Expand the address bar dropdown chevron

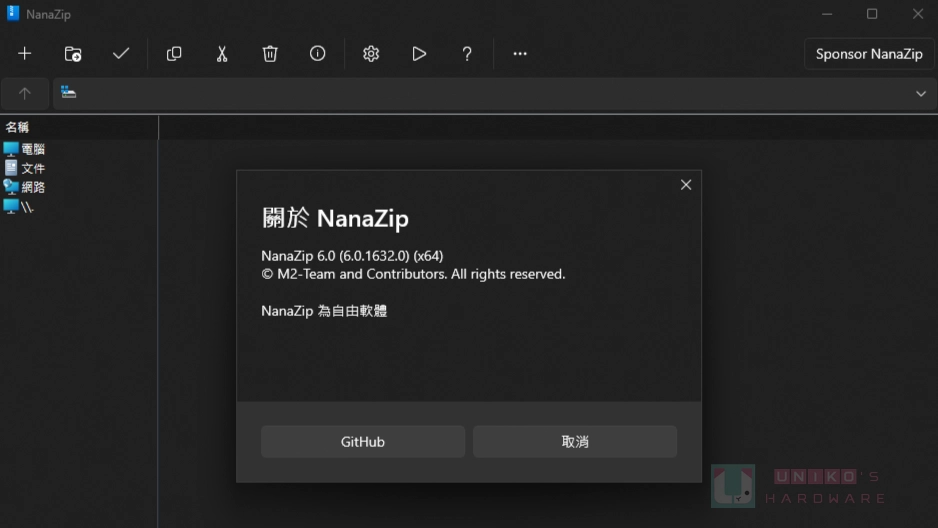click(921, 93)
